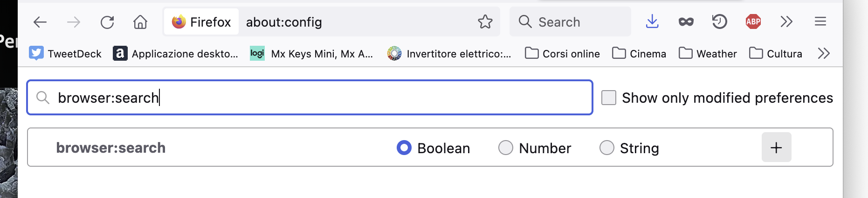868x198 pixels.
Task: Open the Corsi online bookmarks folder
Action: click(x=562, y=54)
